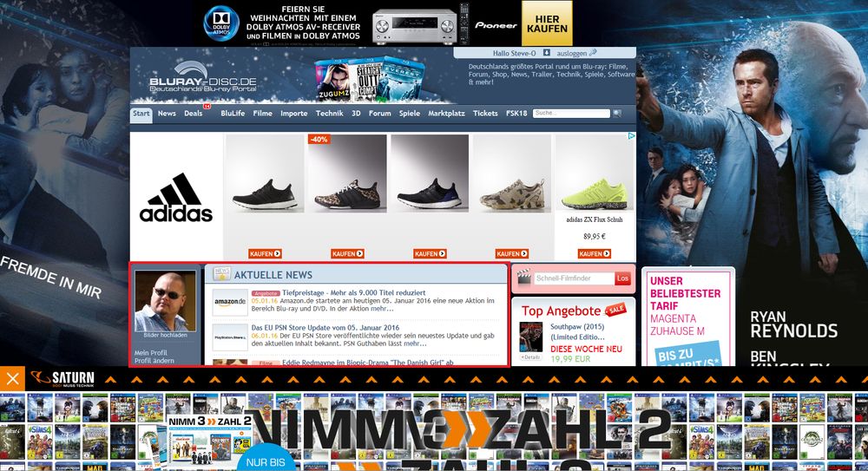Open the FSK18 menu item

tap(516, 114)
